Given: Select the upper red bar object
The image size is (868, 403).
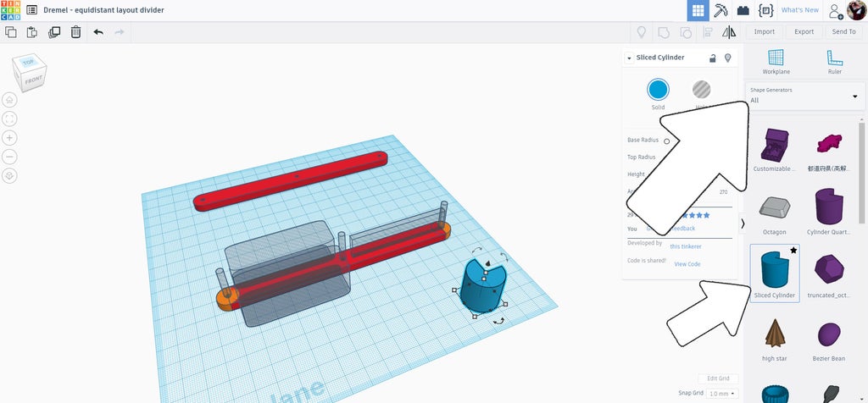Looking at the screenshot, I should 290,181.
